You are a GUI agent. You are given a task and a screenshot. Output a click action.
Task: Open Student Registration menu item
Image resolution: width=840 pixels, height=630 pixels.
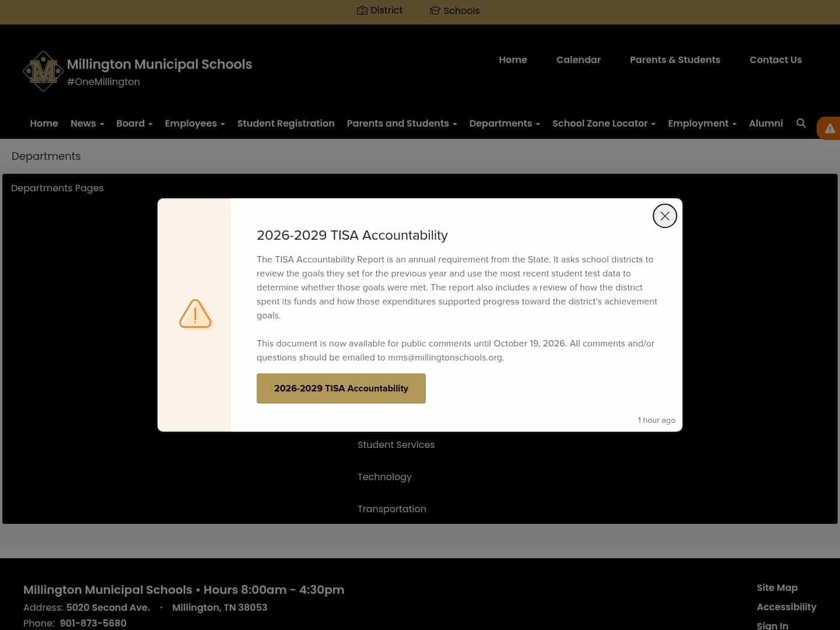tap(286, 123)
